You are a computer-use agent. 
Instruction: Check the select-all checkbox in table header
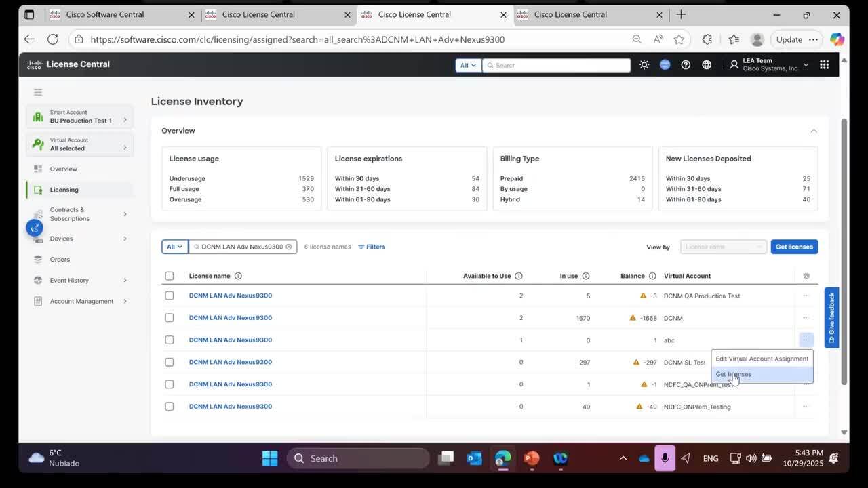(x=170, y=276)
